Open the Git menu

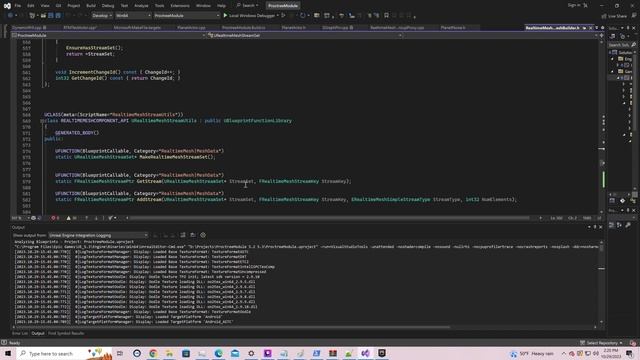[x=58, y=6]
